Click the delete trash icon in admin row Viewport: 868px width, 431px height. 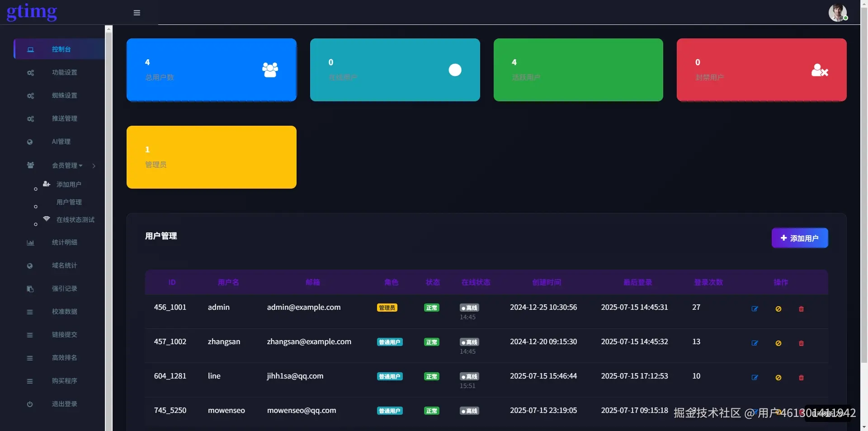coord(801,309)
